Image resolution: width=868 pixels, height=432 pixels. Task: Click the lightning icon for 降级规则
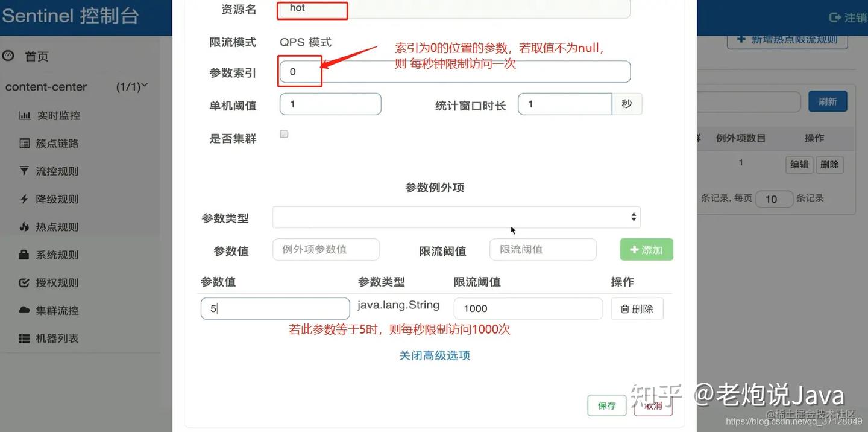click(24, 199)
